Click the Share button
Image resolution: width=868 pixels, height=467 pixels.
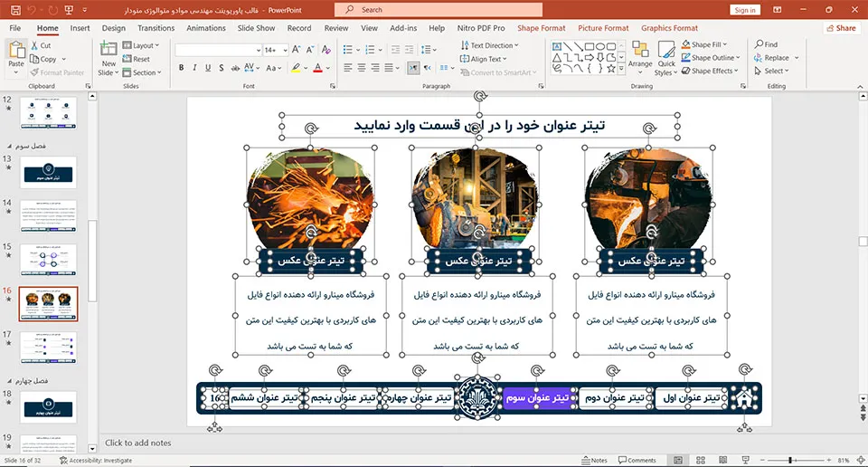[x=842, y=28]
